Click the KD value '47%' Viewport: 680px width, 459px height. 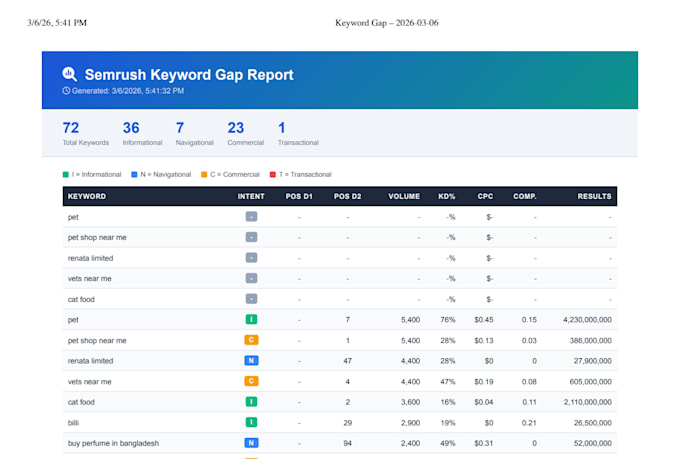pos(448,382)
